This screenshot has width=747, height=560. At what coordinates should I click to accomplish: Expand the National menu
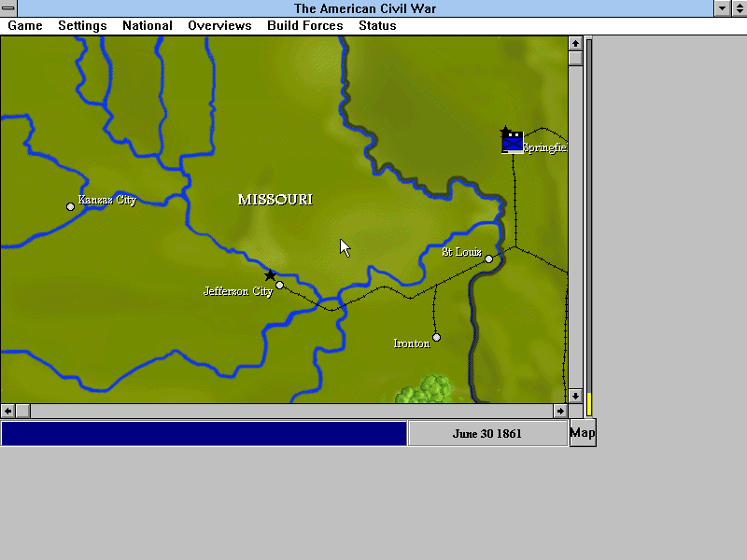(147, 25)
